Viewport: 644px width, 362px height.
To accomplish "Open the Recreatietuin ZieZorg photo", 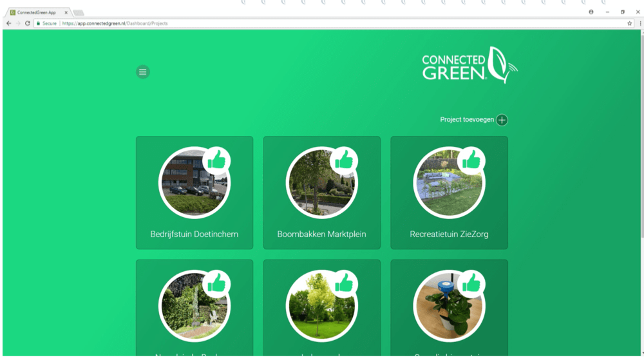I will 449,182.
